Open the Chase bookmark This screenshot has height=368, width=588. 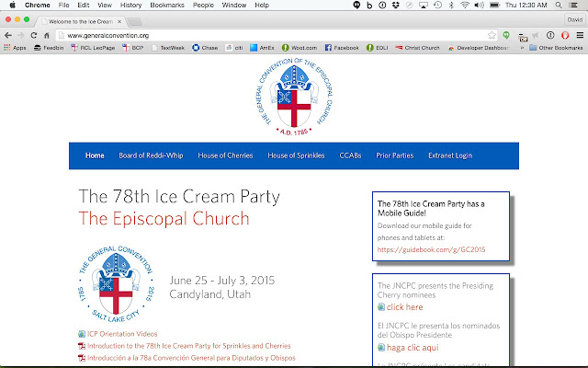point(205,48)
